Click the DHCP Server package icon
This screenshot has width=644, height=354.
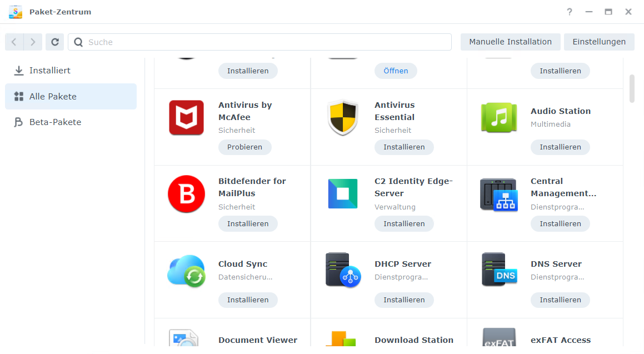pos(342,270)
